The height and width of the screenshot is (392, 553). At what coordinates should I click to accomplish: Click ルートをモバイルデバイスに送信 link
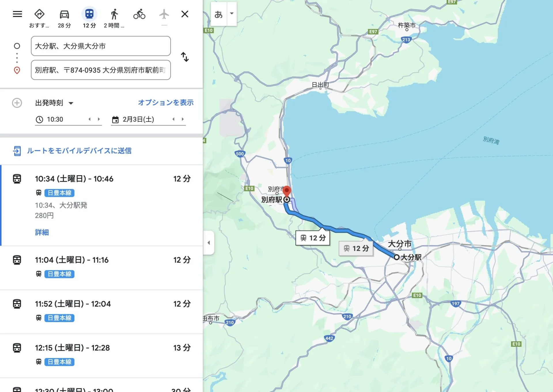pyautogui.click(x=79, y=151)
